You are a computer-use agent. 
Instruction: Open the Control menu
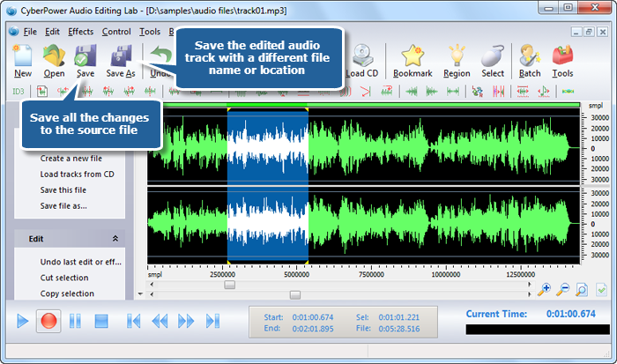pyautogui.click(x=116, y=32)
